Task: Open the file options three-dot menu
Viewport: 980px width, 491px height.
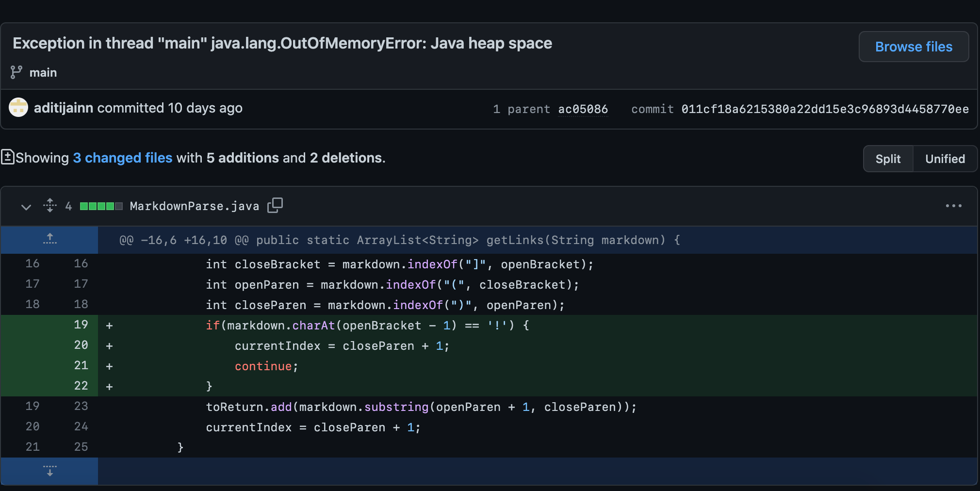Action: point(953,206)
